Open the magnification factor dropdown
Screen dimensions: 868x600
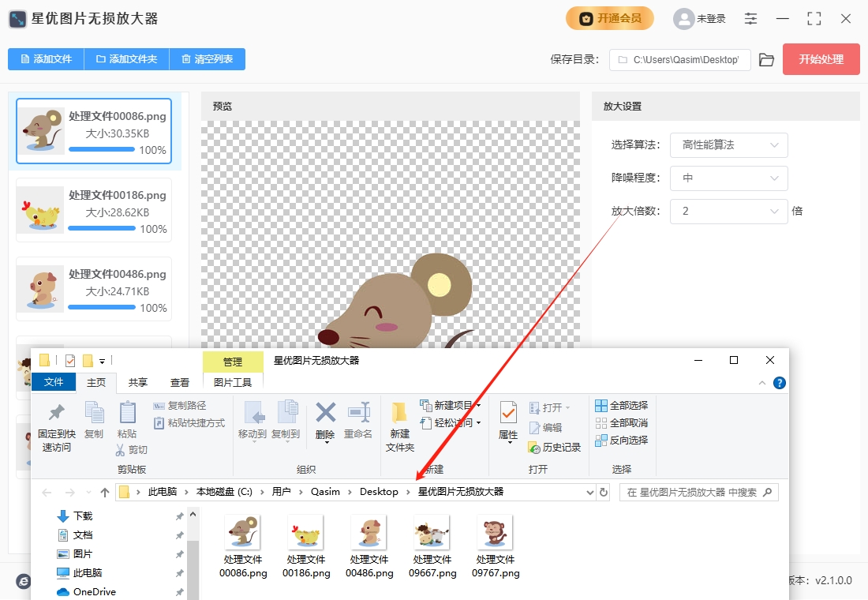[728, 211]
